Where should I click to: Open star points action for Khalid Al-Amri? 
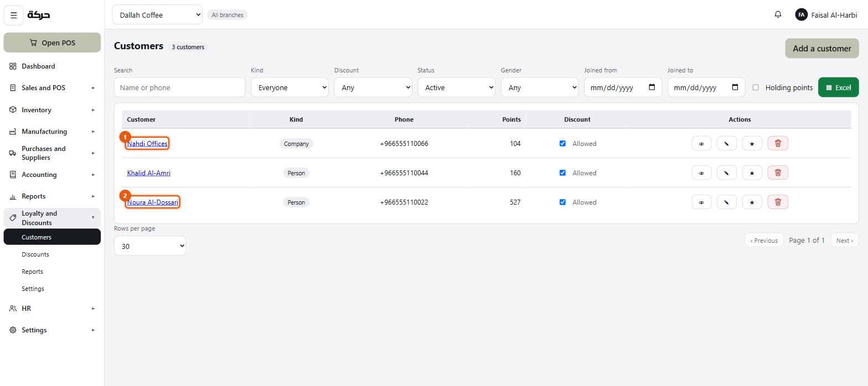click(x=752, y=173)
